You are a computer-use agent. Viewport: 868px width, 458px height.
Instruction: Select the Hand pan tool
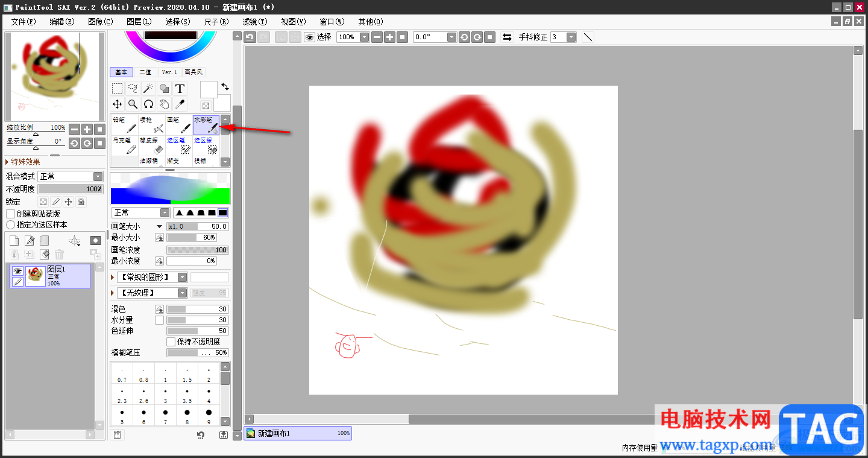164,104
